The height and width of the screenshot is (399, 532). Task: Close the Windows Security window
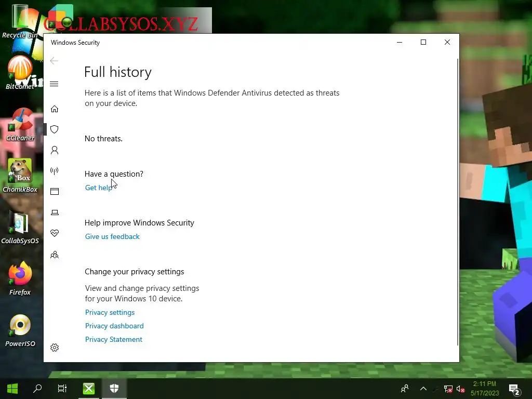tap(447, 42)
